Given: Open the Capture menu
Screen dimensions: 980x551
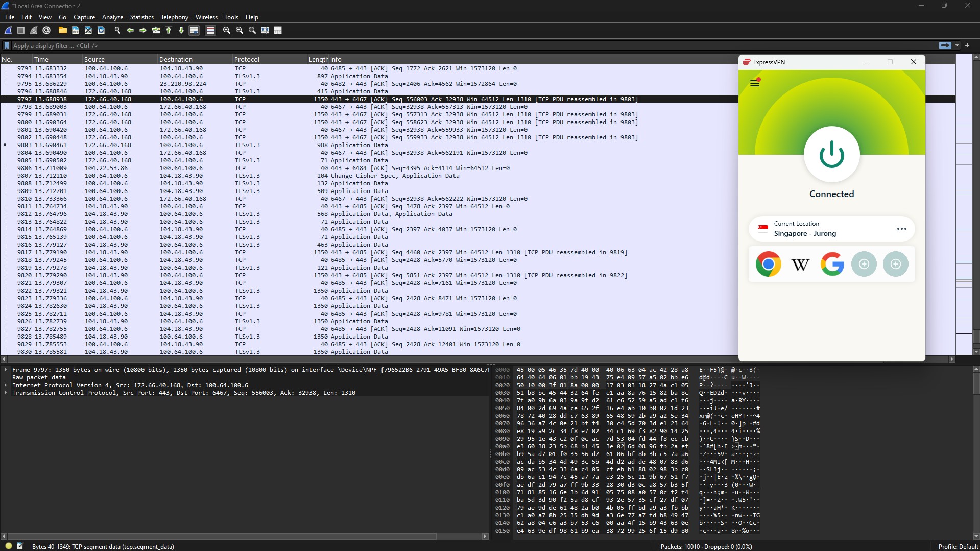Looking at the screenshot, I should tap(84, 17).
